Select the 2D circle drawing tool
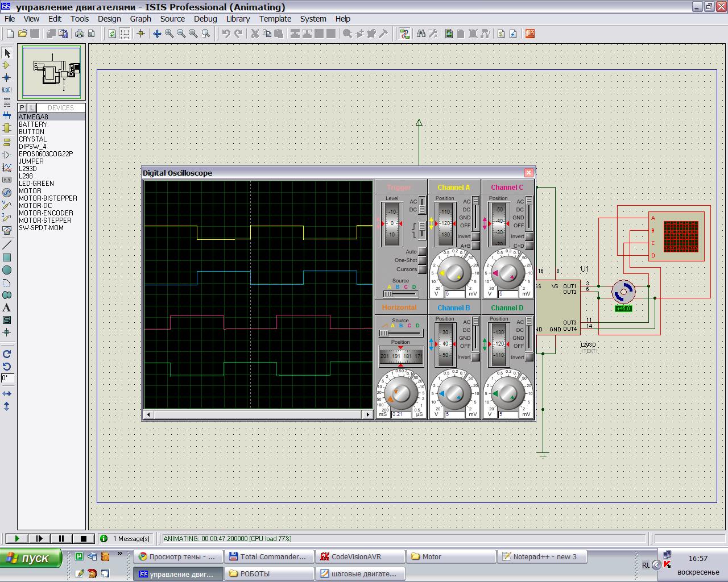Image resolution: width=728 pixels, height=582 pixels. [x=7, y=270]
